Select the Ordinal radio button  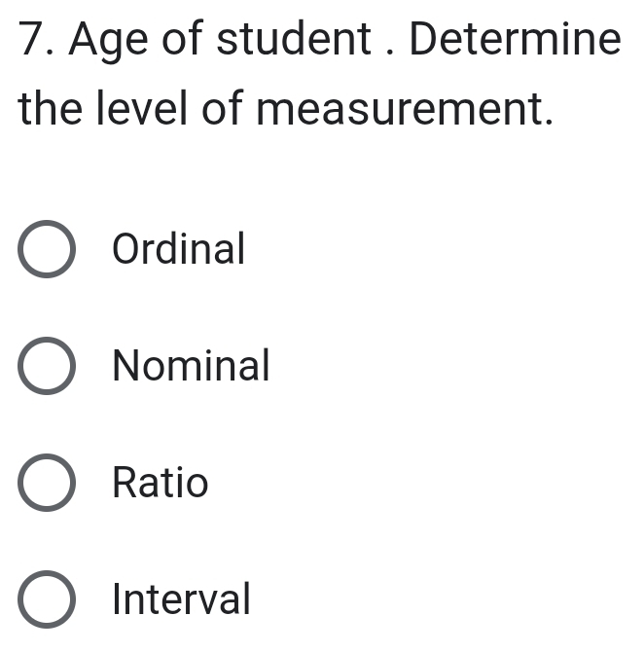[46, 250]
